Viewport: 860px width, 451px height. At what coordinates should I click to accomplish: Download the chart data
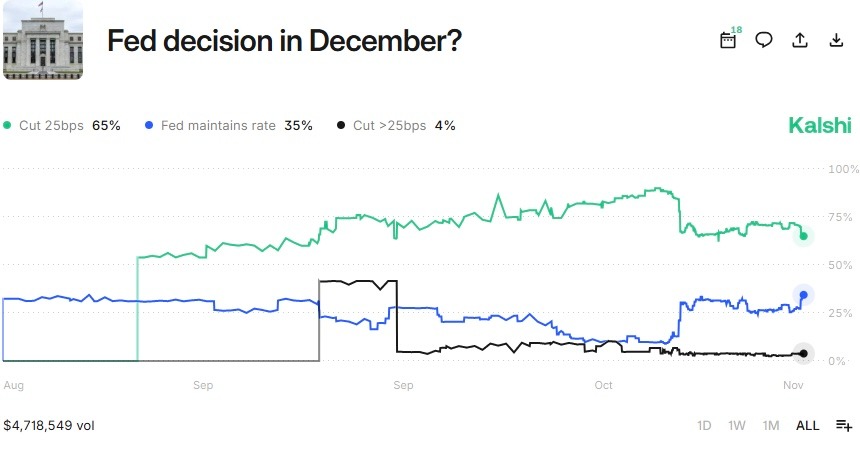(837, 40)
